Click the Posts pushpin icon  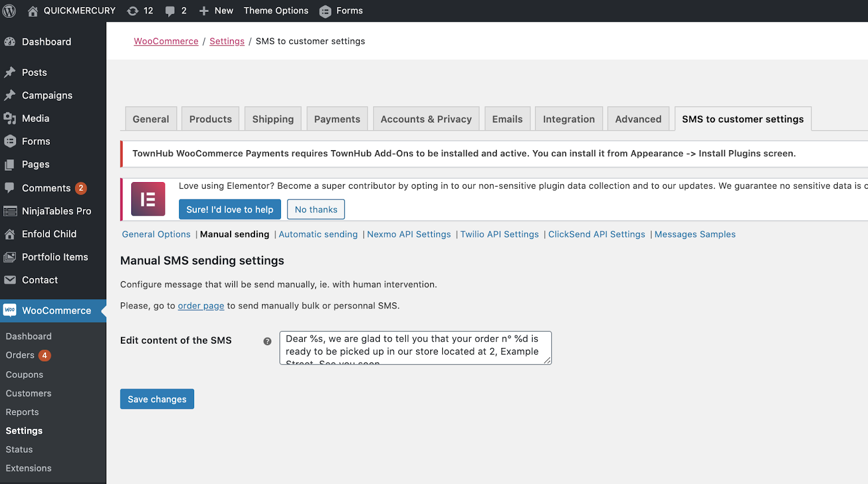(10, 72)
